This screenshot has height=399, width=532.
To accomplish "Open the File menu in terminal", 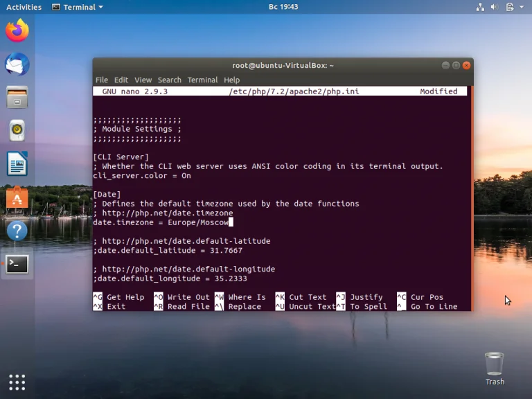I will coord(102,80).
